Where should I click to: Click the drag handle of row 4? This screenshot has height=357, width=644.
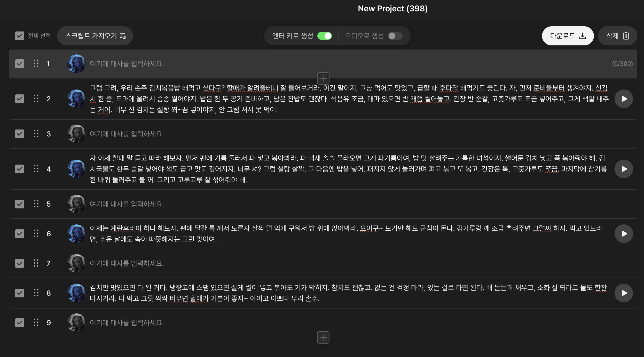point(36,169)
